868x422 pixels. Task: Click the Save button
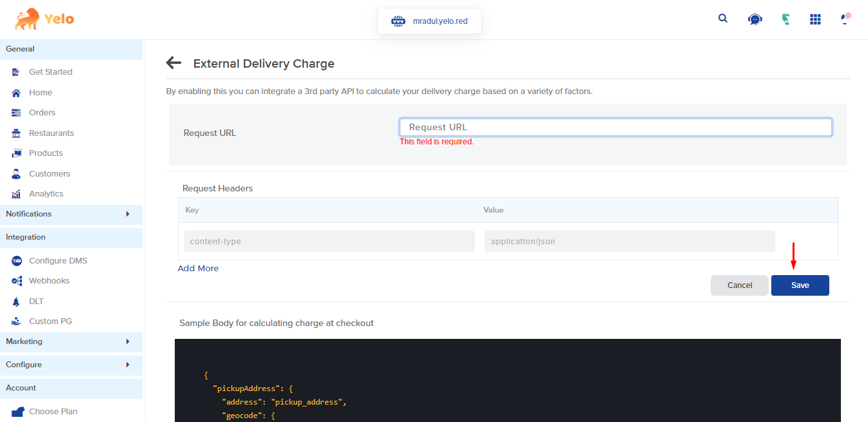tap(800, 285)
